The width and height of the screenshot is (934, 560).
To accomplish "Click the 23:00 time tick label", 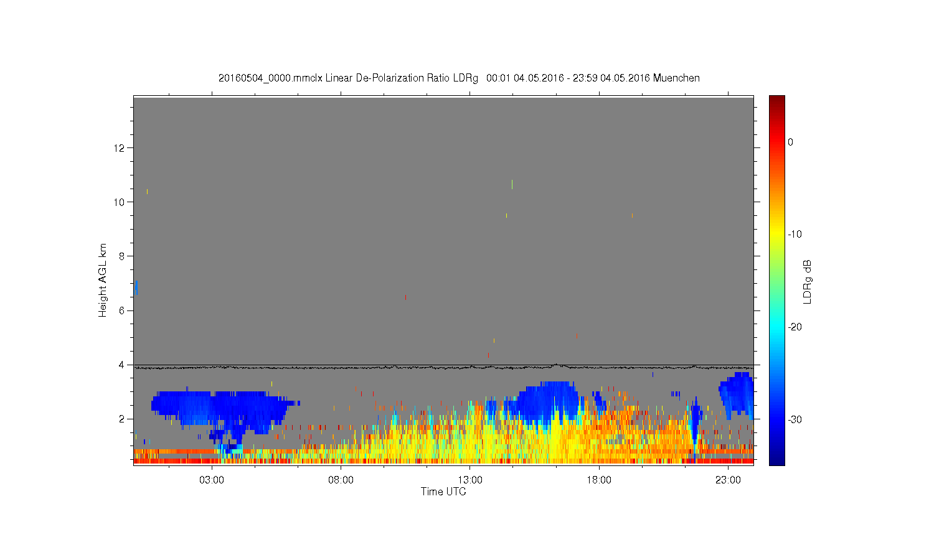I will pyautogui.click(x=728, y=480).
